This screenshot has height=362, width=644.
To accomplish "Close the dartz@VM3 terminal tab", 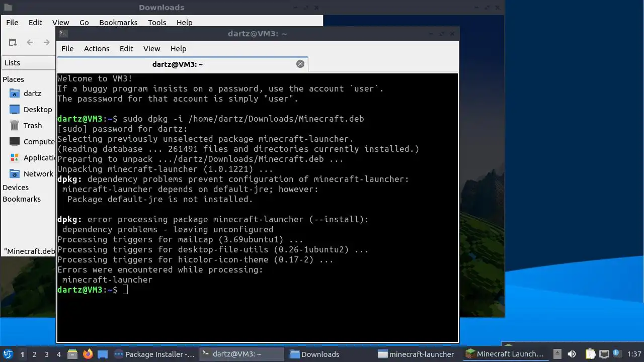I will coord(300,64).
